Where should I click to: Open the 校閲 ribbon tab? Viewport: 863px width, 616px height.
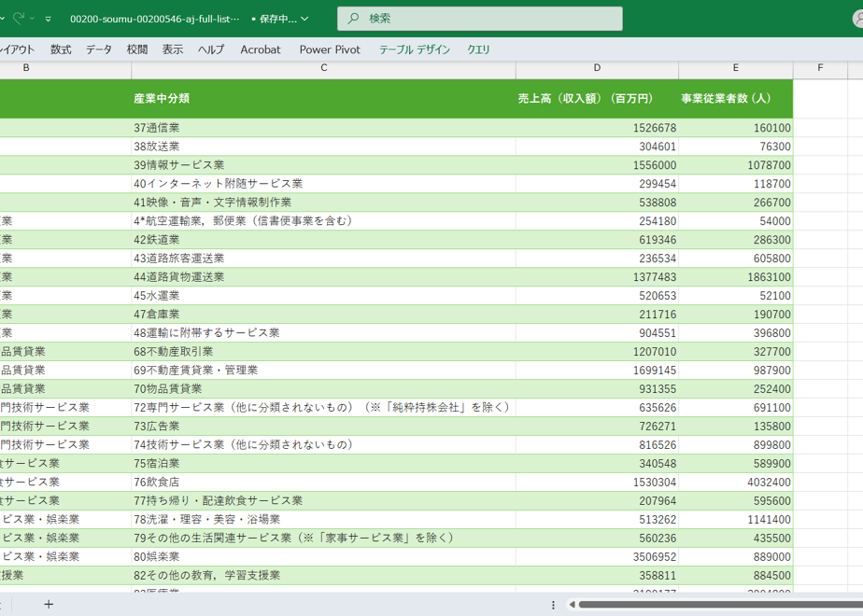[x=137, y=49]
